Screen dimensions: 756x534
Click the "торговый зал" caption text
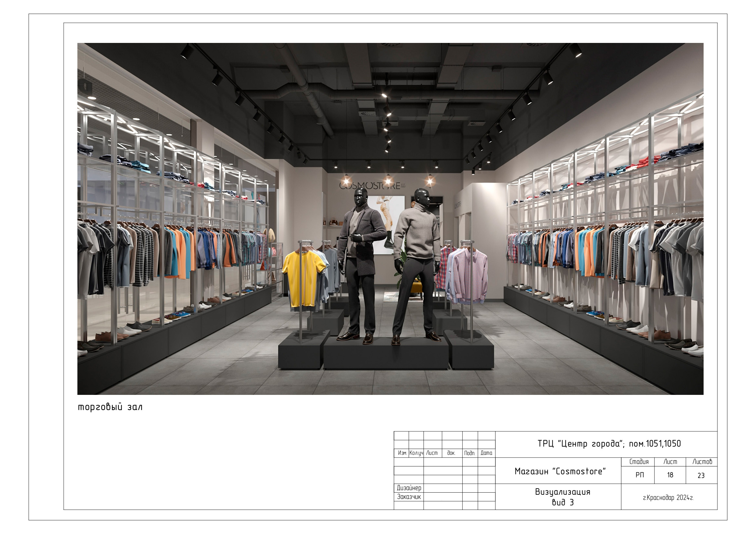(110, 407)
